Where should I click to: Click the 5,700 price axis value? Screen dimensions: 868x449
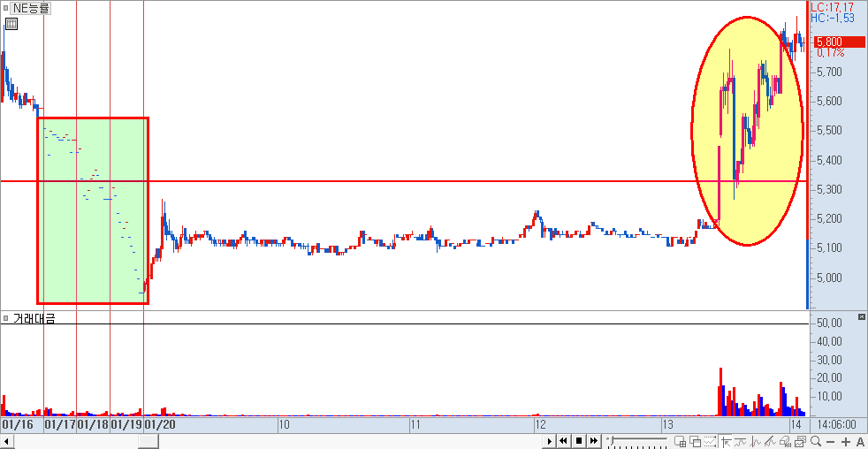pos(829,72)
